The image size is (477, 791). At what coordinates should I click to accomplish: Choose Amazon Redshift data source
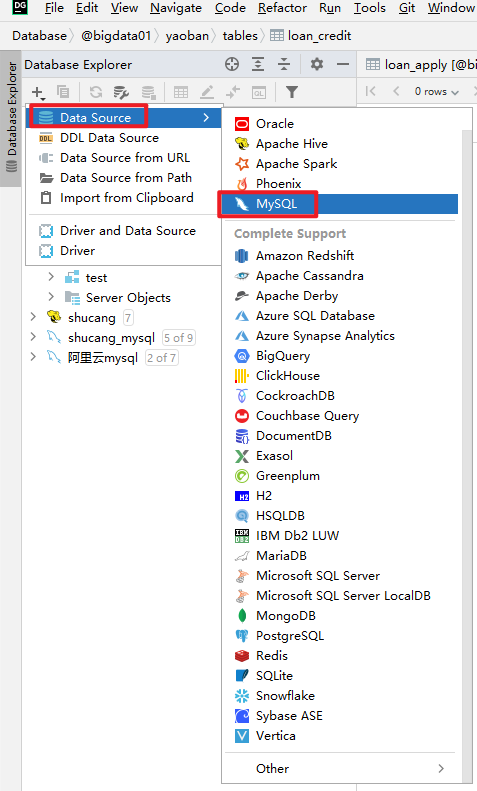pos(341,256)
